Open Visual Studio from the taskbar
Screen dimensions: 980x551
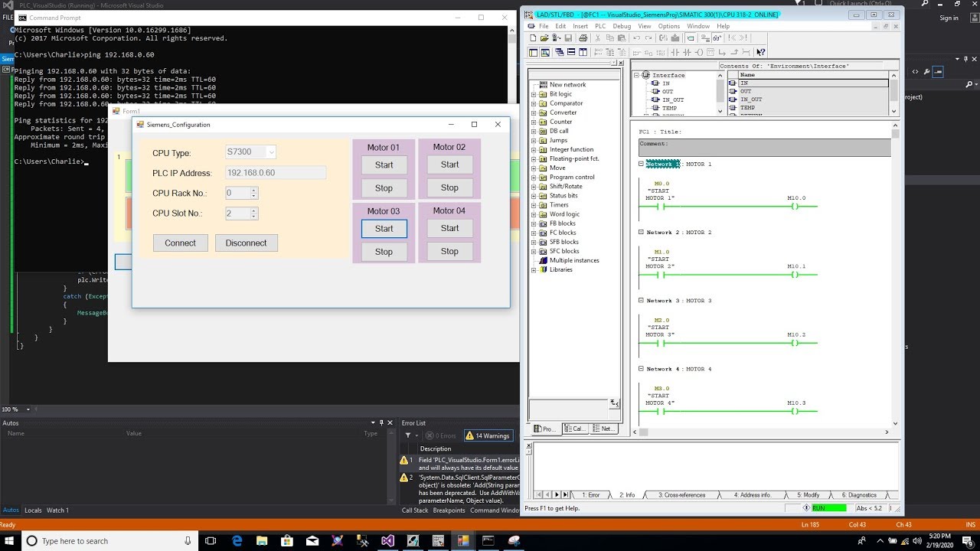click(x=387, y=540)
